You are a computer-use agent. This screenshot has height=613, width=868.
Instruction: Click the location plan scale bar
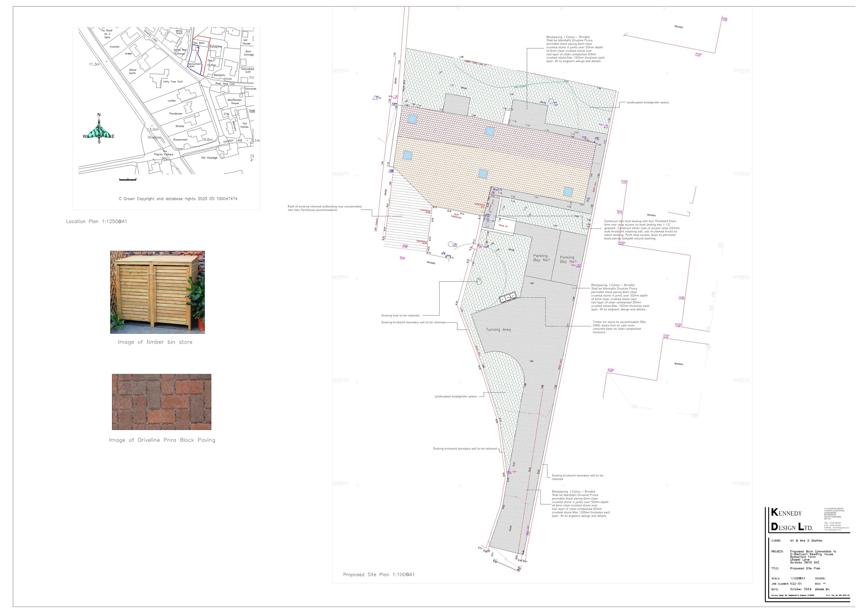127,180
